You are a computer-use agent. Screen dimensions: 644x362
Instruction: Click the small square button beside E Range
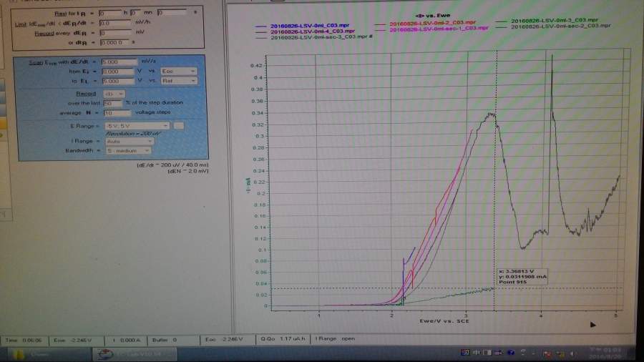click(179, 125)
